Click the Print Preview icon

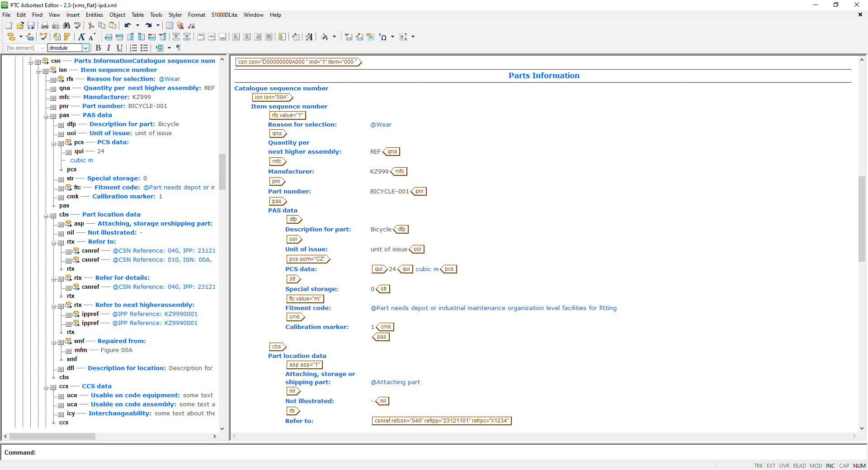[x=56, y=26]
